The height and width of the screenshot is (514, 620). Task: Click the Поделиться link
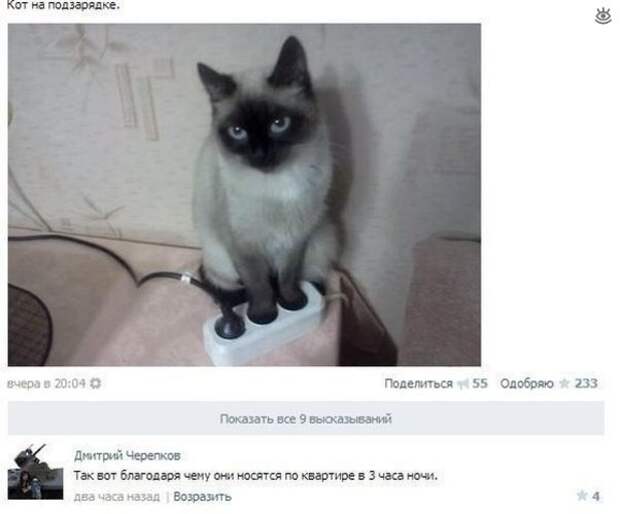[x=418, y=384]
